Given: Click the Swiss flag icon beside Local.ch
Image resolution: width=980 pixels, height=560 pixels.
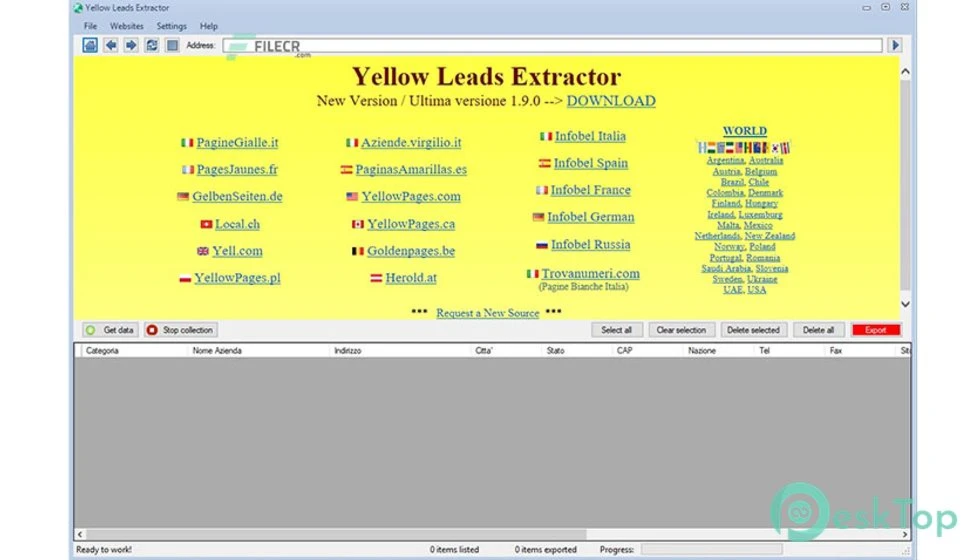Looking at the screenshot, I should pos(206,224).
